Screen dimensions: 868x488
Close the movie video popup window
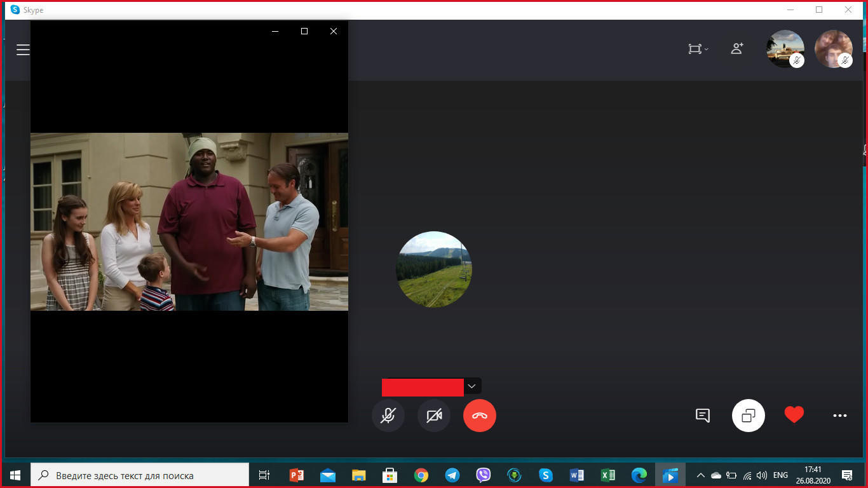(334, 31)
